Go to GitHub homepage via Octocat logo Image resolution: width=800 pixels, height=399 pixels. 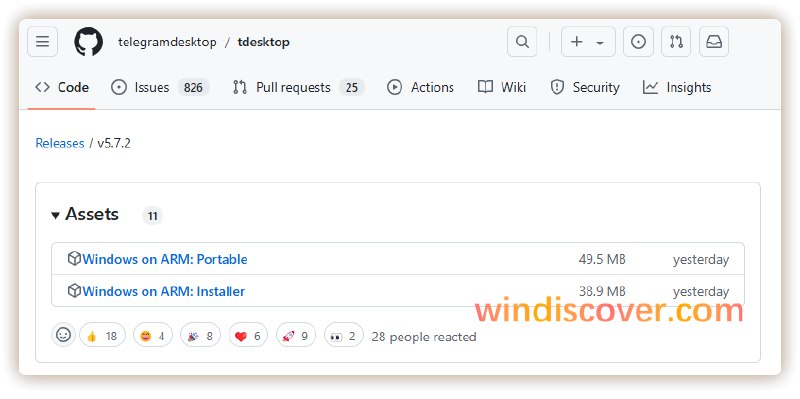tap(88, 42)
